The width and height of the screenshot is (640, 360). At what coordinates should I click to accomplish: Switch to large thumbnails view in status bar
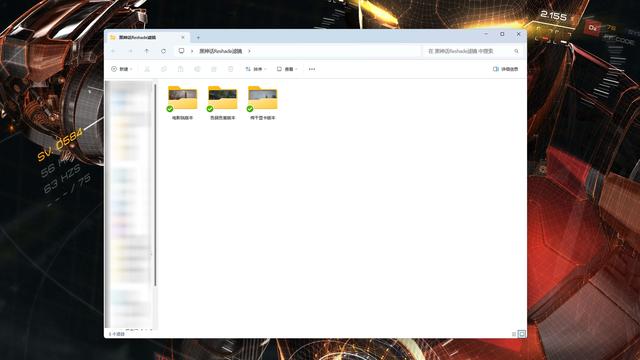coord(522,334)
